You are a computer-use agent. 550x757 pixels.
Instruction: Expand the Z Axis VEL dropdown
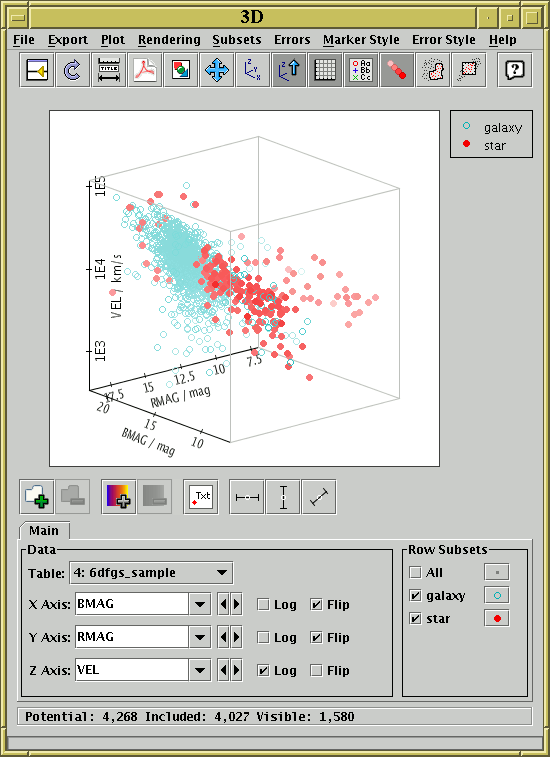click(200, 671)
